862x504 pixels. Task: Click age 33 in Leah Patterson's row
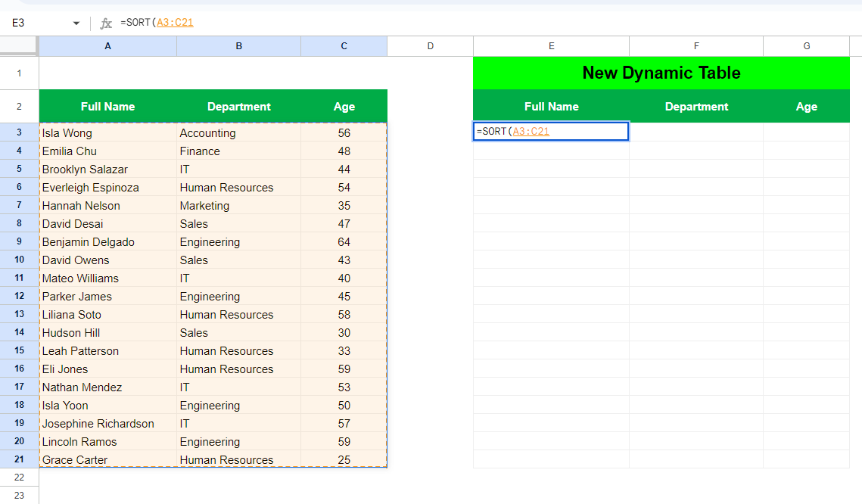pyautogui.click(x=344, y=350)
